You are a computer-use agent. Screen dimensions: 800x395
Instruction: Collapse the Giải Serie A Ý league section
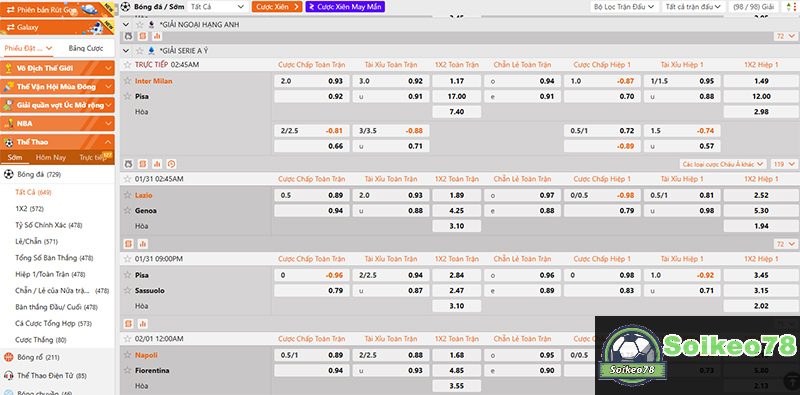(x=127, y=51)
